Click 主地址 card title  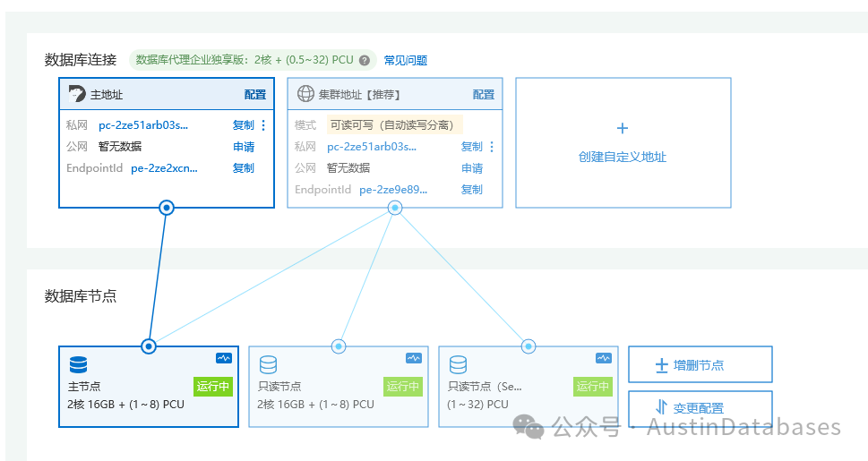tap(107, 95)
